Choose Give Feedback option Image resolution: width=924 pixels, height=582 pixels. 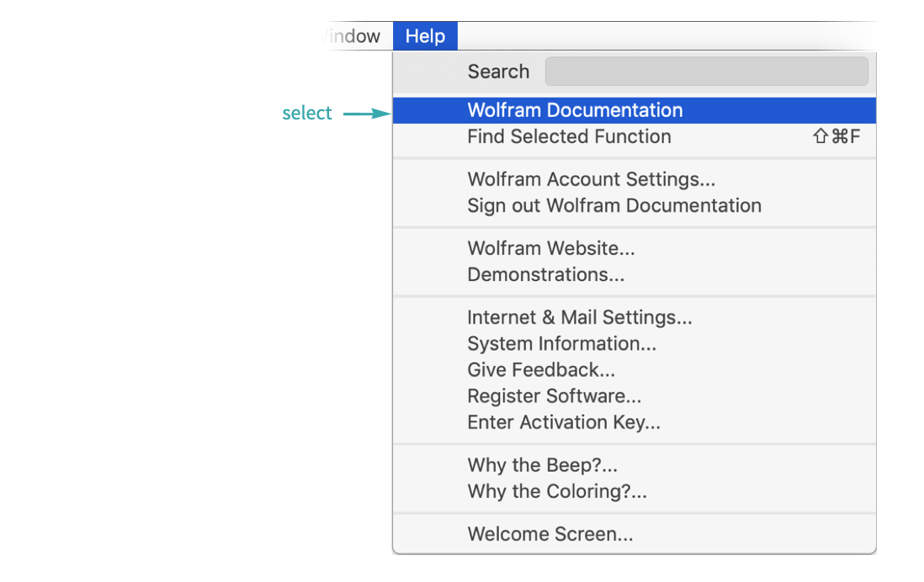point(541,369)
